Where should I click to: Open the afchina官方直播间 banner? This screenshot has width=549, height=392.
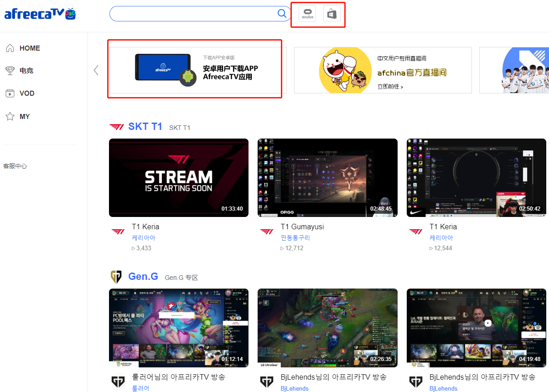pyautogui.click(x=383, y=70)
